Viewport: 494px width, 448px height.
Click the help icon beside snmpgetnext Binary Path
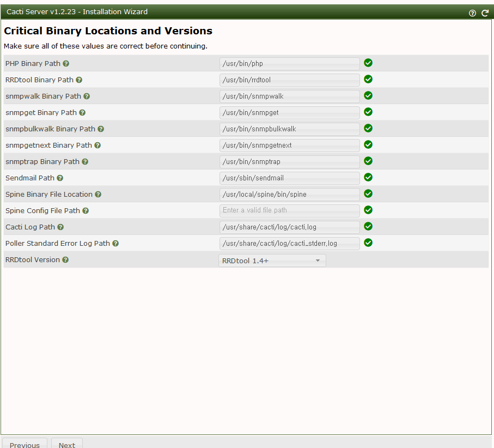97,146
